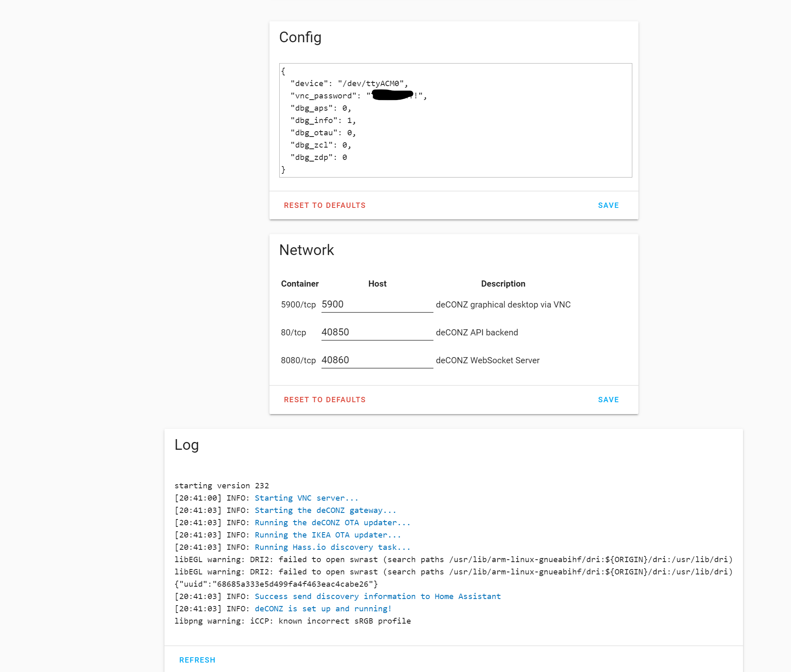Click the Config card title

[x=300, y=37]
